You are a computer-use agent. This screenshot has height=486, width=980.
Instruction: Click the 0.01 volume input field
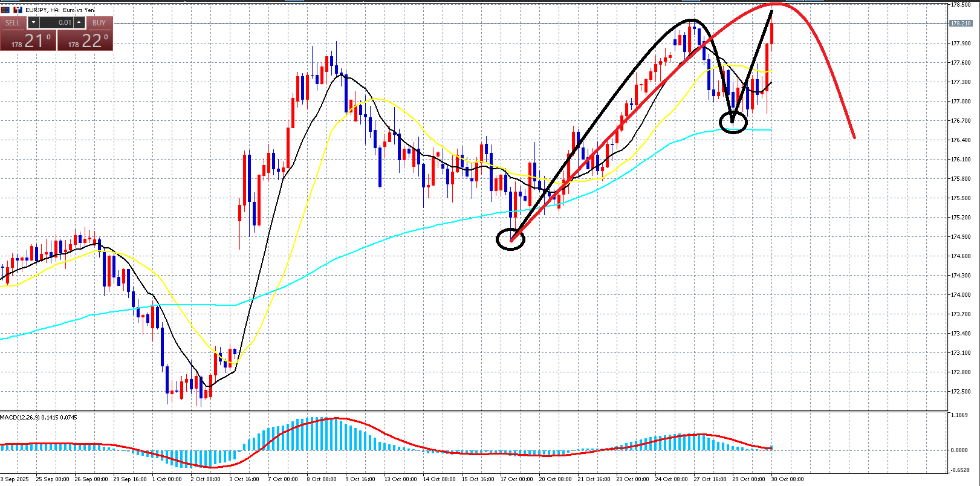[57, 23]
